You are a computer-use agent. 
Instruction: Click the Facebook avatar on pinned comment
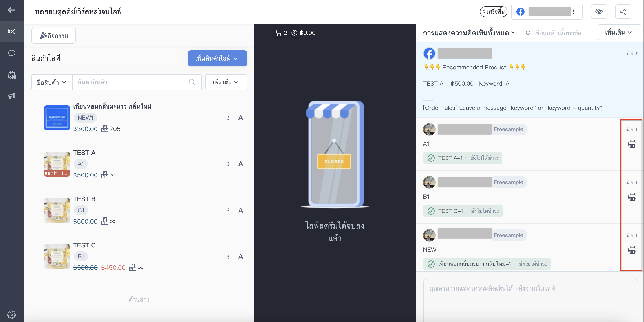pyautogui.click(x=429, y=53)
